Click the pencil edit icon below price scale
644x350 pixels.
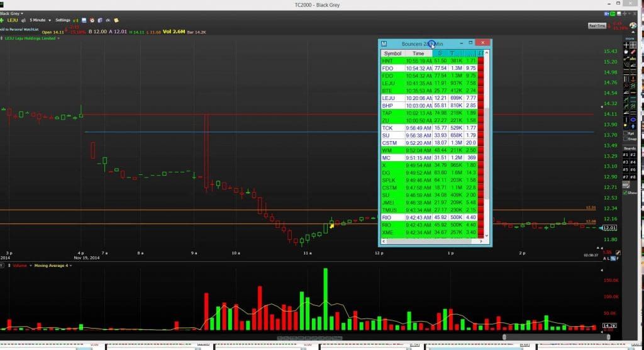[x=618, y=252]
